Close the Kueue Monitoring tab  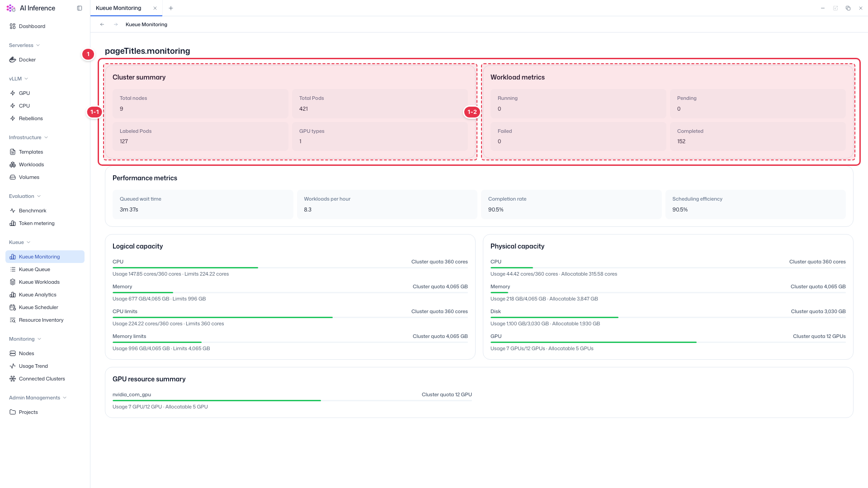tap(155, 8)
